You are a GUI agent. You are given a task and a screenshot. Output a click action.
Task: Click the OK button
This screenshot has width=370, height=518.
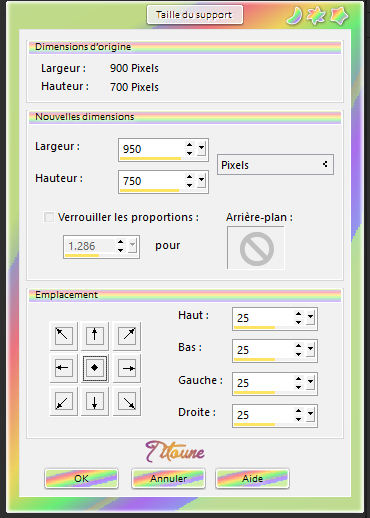pos(81,478)
